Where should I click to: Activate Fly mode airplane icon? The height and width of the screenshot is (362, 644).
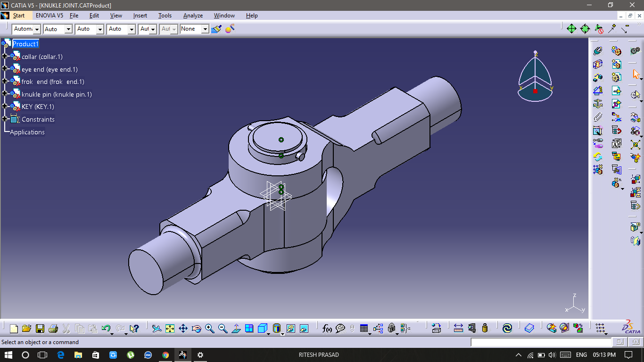tap(157, 329)
